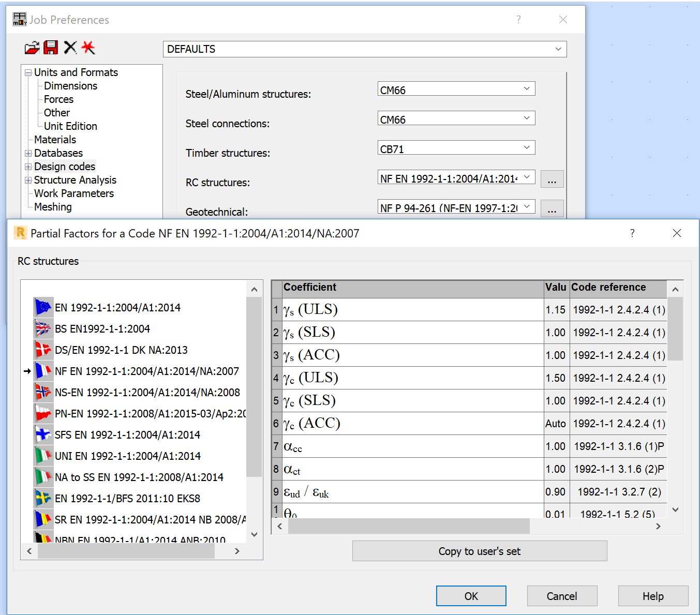700x615 pixels.
Task: Click the αcc coefficient cell
Action: point(413,446)
